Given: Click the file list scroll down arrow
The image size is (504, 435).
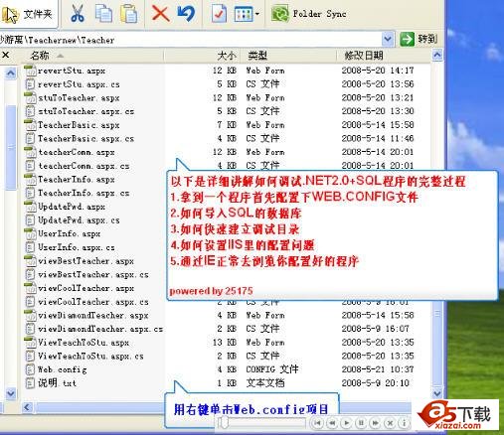Looking at the screenshot, I should [437, 393].
